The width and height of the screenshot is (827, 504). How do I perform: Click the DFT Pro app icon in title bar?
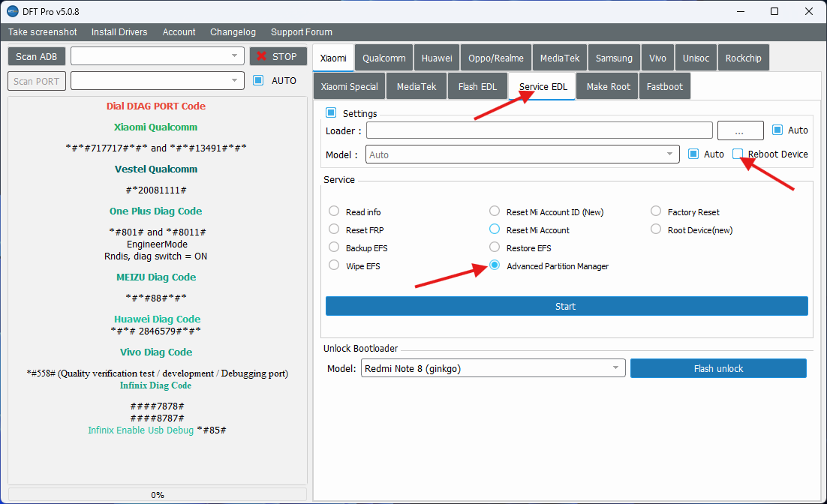[x=13, y=11]
